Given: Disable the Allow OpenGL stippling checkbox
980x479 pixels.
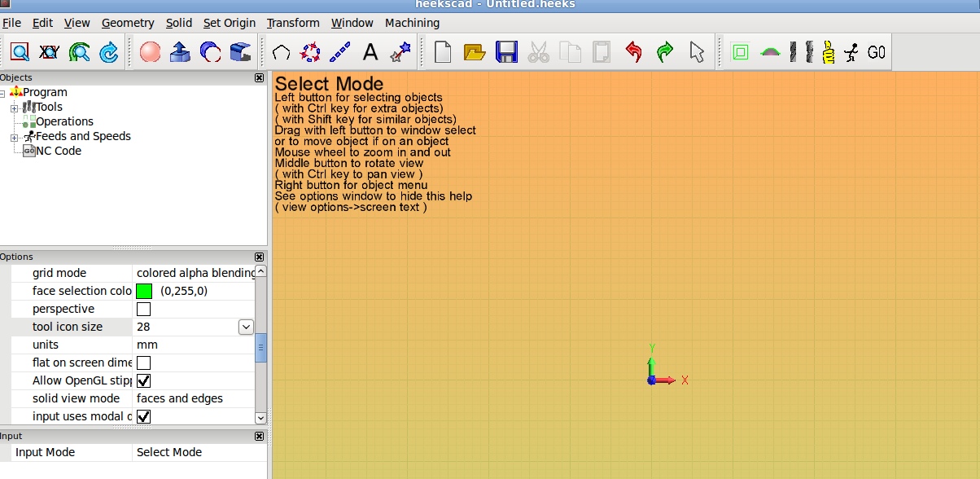Looking at the screenshot, I should pyautogui.click(x=143, y=380).
